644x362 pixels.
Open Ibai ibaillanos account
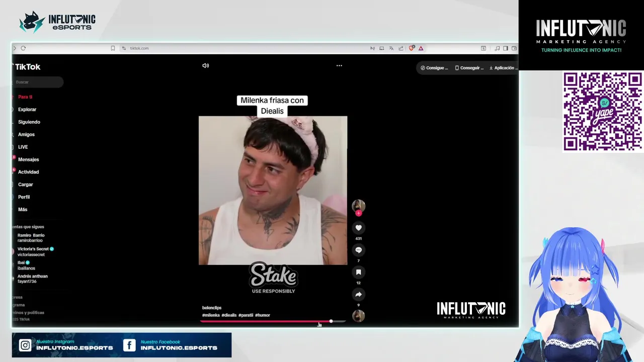26,265
